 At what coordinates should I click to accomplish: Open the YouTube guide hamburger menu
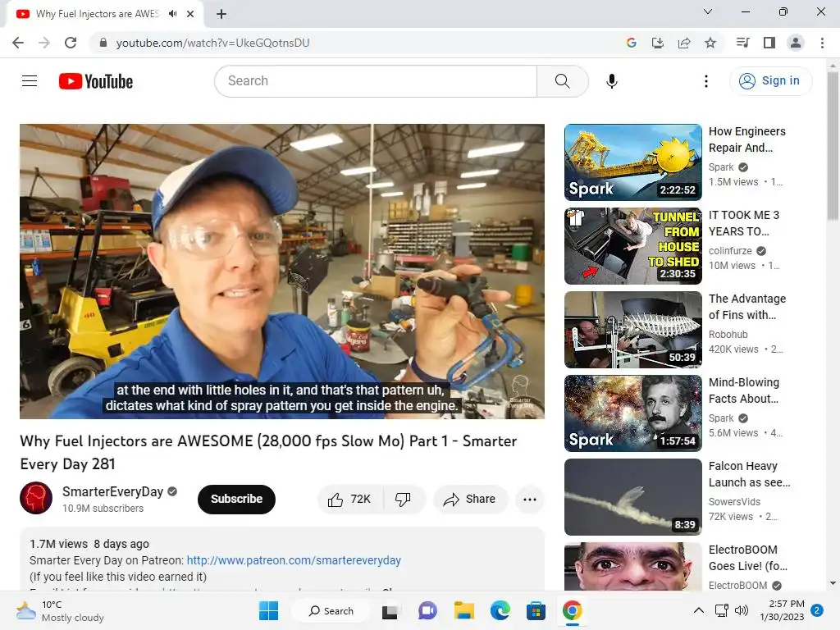click(30, 81)
